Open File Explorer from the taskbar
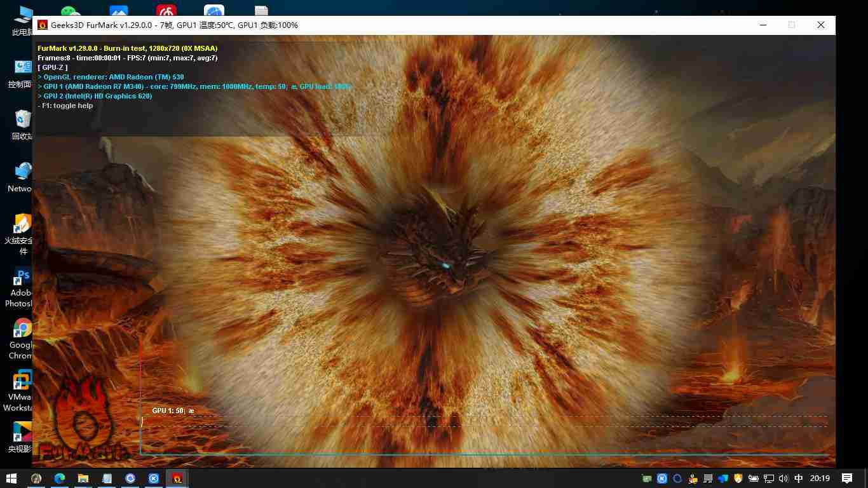Screen dimensions: 868x488 (83, 478)
